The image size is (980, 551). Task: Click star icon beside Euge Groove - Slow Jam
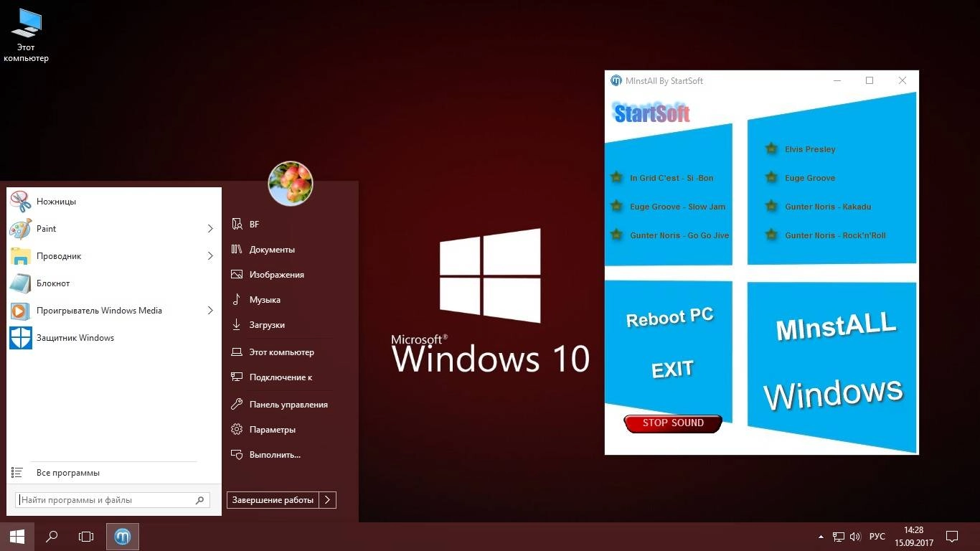(x=616, y=207)
